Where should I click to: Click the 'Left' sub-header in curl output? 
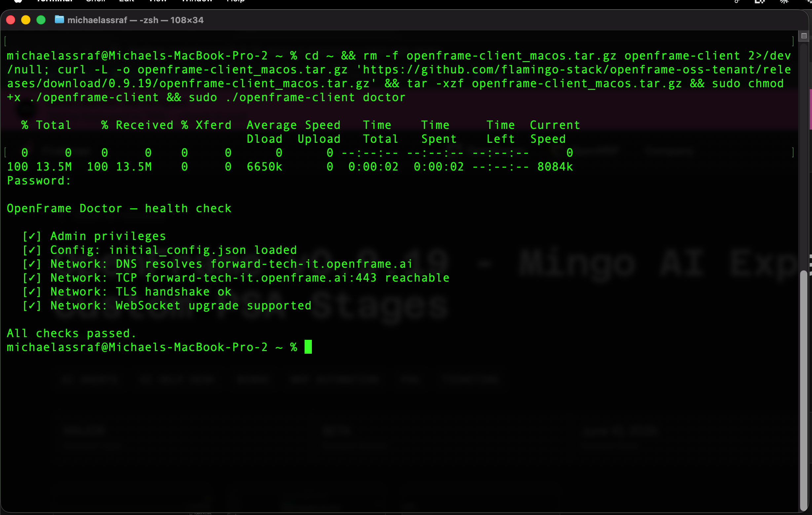click(x=500, y=139)
